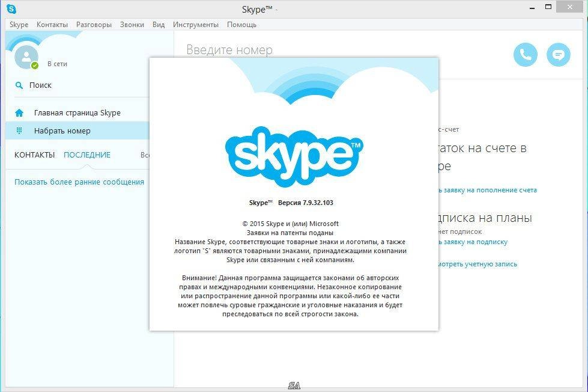The image size is (588, 392).
Task: Switch to the КОНТАКТЫ tab
Action: click(x=34, y=155)
